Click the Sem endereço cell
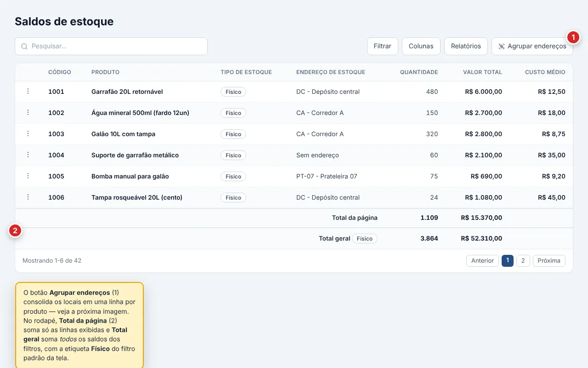Viewport: 588px width, 368px height. point(317,155)
